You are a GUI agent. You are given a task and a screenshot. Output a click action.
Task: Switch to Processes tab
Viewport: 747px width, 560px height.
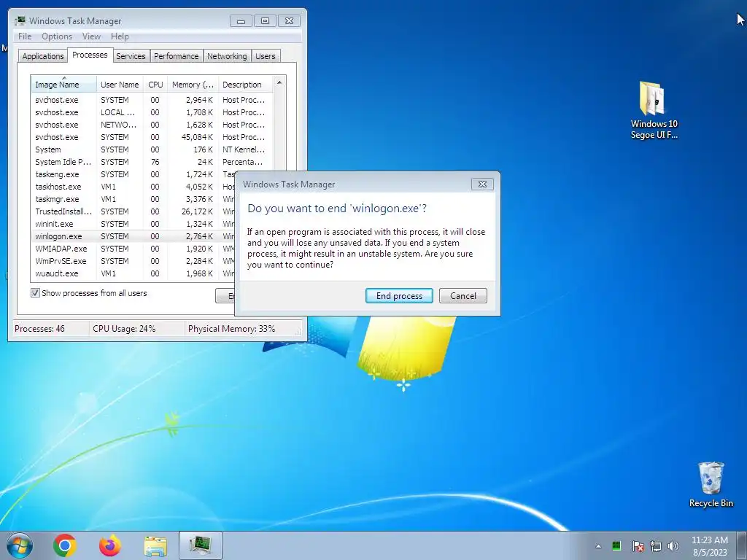tap(90, 55)
